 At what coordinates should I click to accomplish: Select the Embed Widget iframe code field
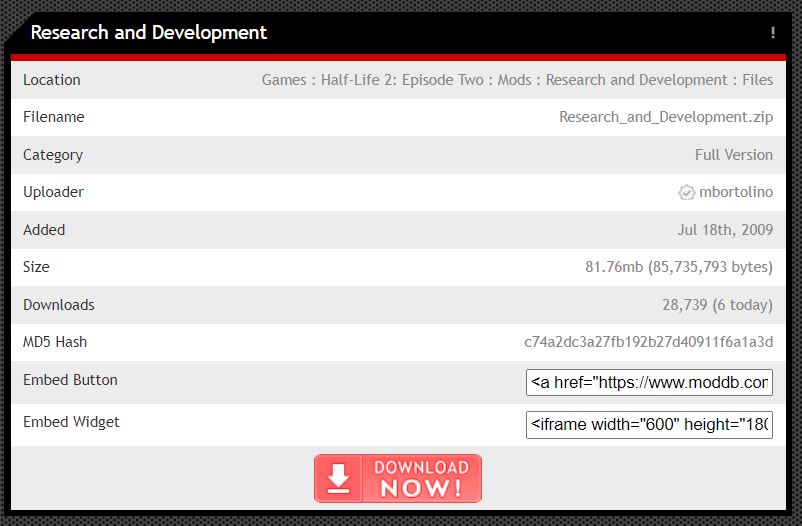(649, 425)
